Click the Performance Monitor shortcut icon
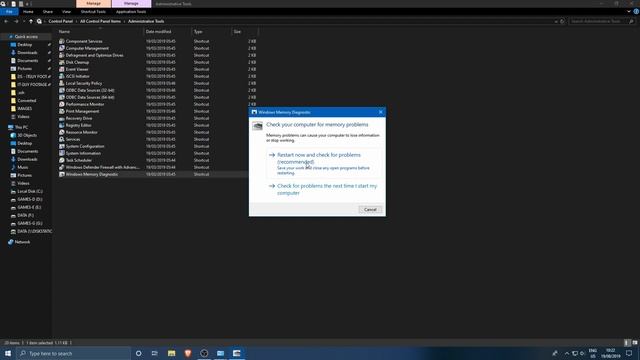 62,104
